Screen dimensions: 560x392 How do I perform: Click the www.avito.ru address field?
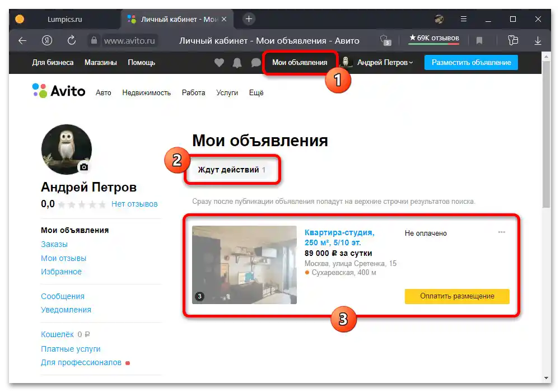(x=129, y=41)
